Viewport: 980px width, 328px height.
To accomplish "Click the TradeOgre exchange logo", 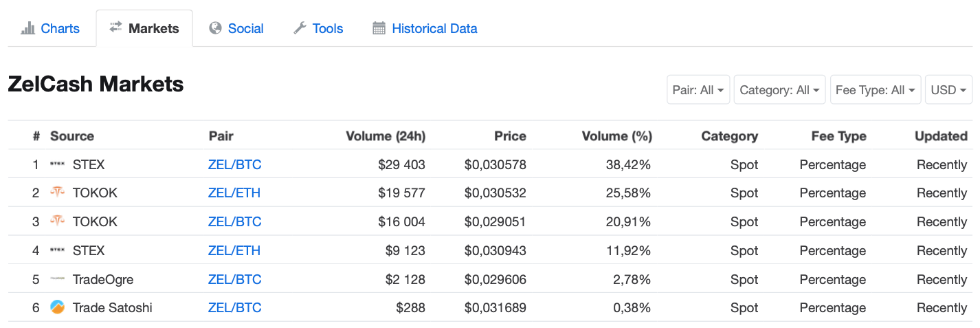I will click(57, 280).
